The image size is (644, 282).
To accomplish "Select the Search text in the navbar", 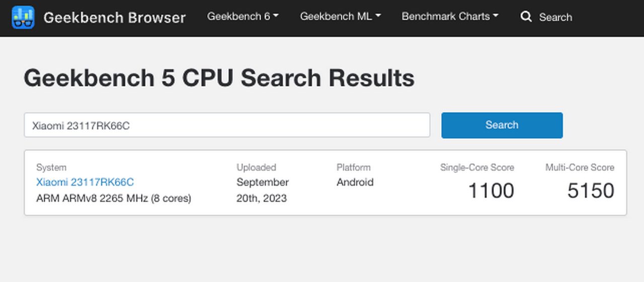I will 555,17.
